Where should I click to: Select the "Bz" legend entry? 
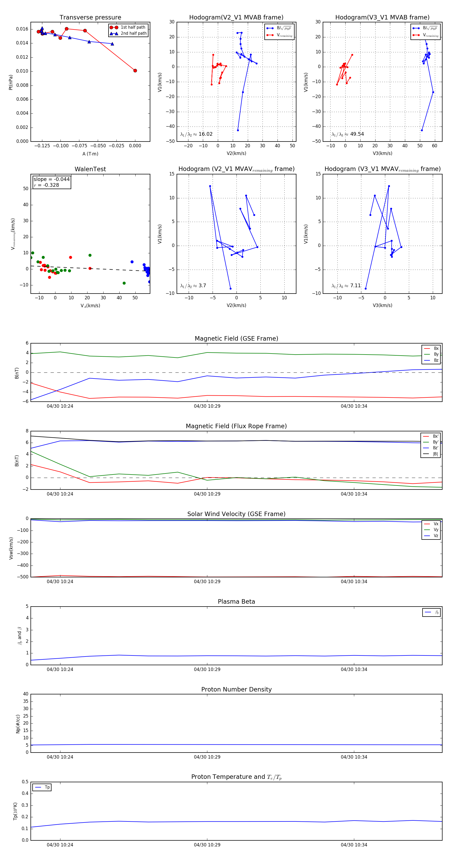[x=431, y=360]
